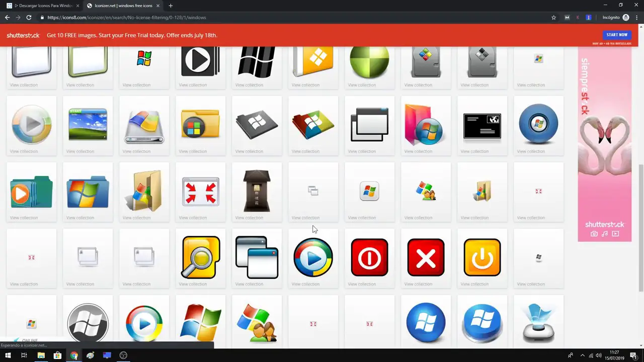Open View collection under the red X icon
The image size is (644, 362).
click(418, 284)
